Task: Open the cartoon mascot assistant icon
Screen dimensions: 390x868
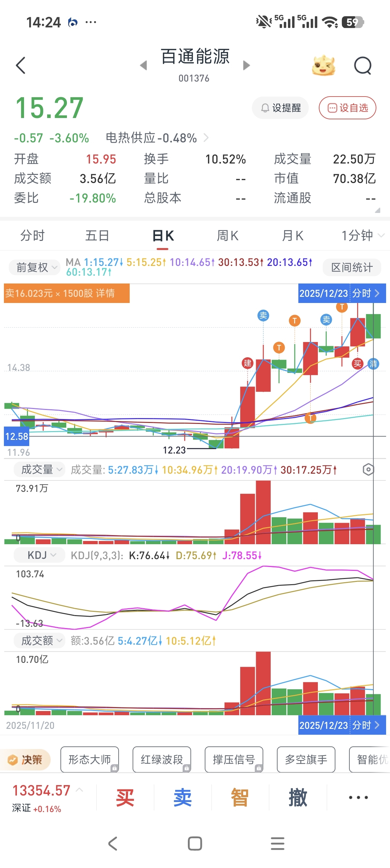Action: tap(323, 65)
